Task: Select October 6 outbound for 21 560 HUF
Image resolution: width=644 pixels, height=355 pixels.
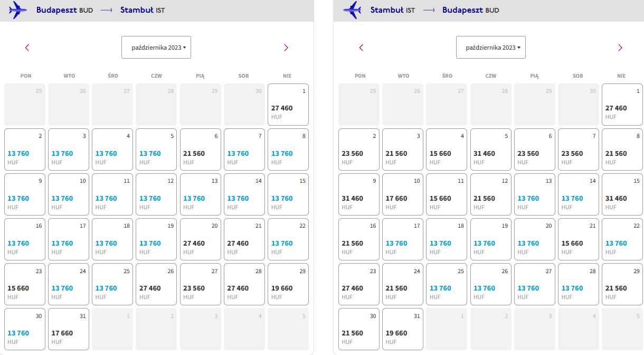Action: pos(200,150)
